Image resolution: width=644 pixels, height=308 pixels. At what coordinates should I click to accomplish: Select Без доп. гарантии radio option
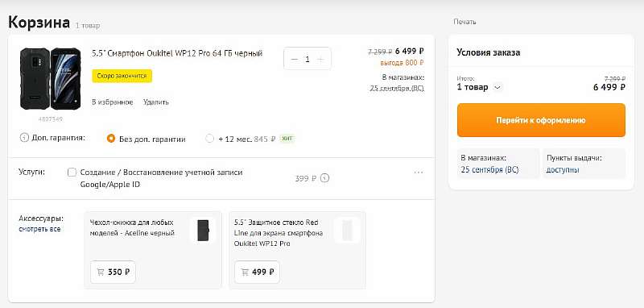tap(111, 139)
